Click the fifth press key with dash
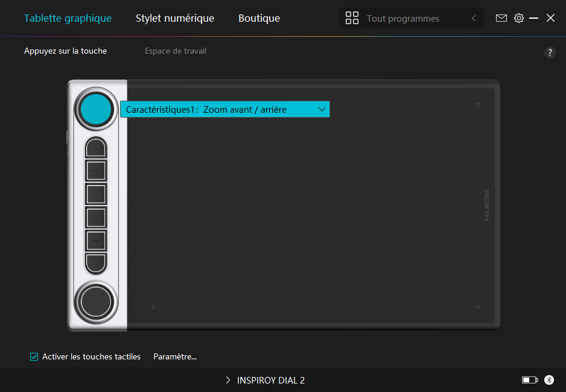566x392 pixels. pyautogui.click(x=96, y=241)
